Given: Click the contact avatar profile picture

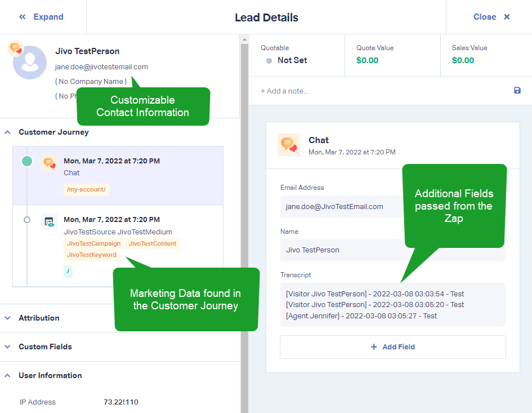Looking at the screenshot, I should 29,63.
